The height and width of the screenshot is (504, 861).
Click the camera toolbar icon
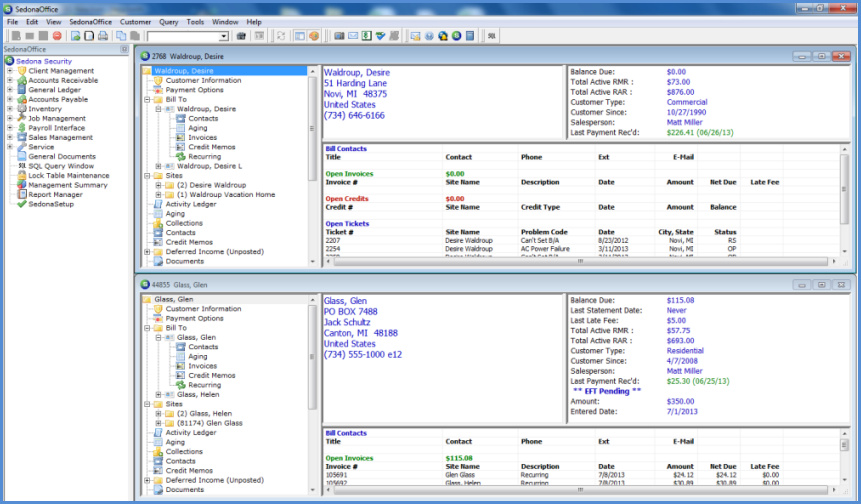pos(339,36)
